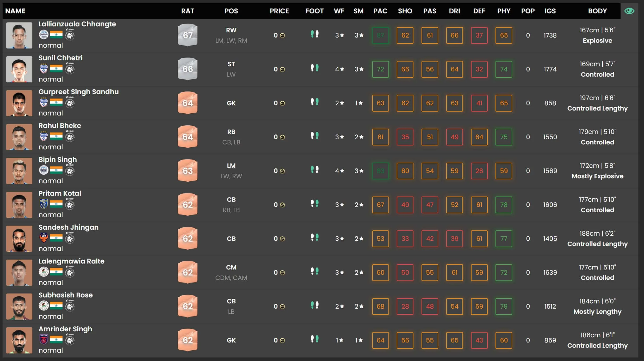Click Sunil Chhetri's India flag icon
This screenshot has height=361, width=644.
tap(56, 69)
